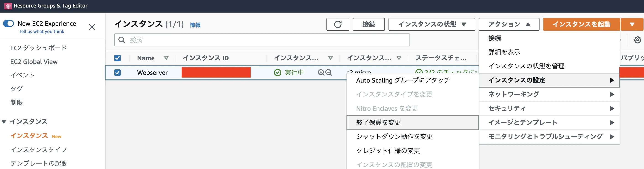Select 詳細を表示 in action menu
Screen dimensions: 644x169
click(x=549, y=52)
